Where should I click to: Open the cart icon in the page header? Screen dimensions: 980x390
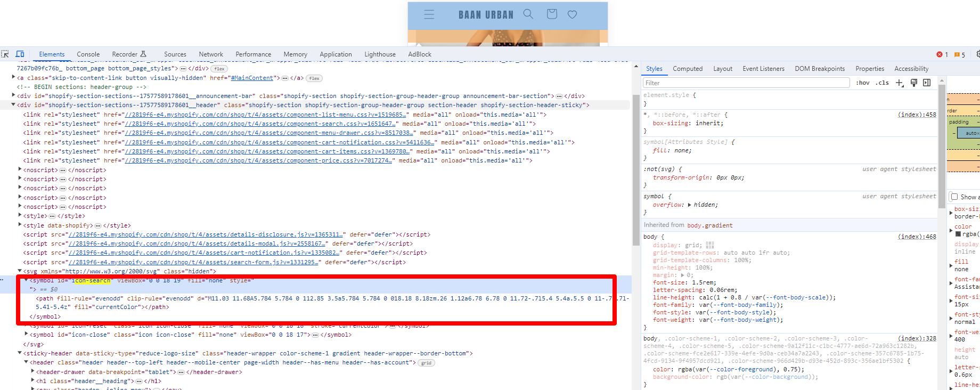pos(552,14)
